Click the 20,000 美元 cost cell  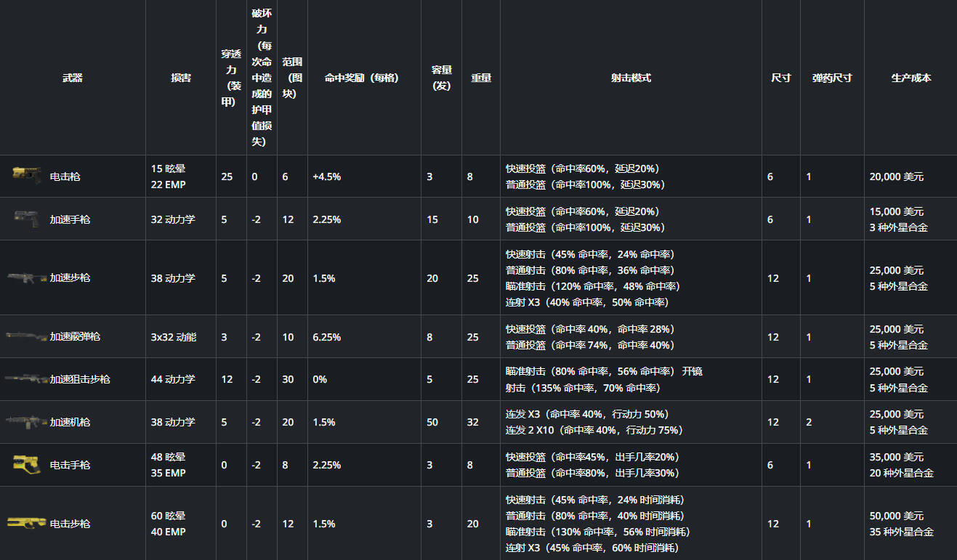(x=897, y=176)
